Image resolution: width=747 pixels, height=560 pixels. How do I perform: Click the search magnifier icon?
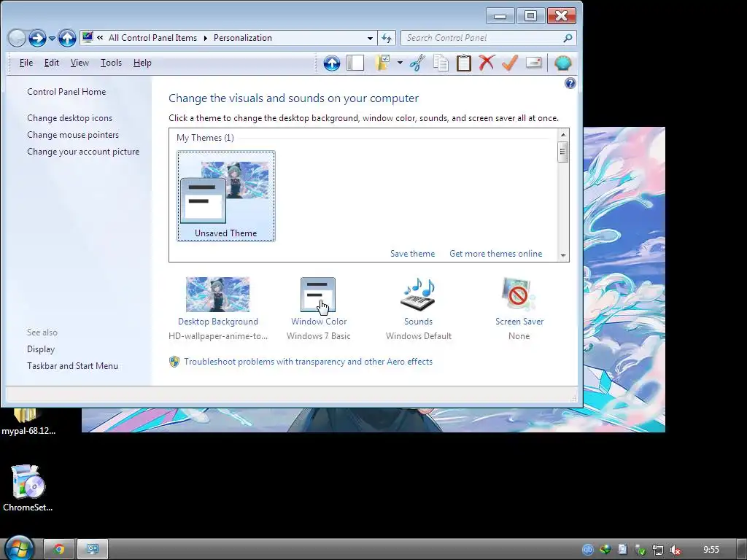(x=568, y=38)
